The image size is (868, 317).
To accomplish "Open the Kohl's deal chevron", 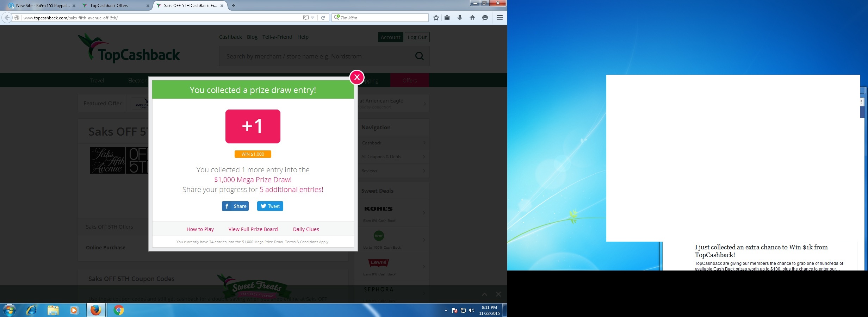I will (x=424, y=213).
